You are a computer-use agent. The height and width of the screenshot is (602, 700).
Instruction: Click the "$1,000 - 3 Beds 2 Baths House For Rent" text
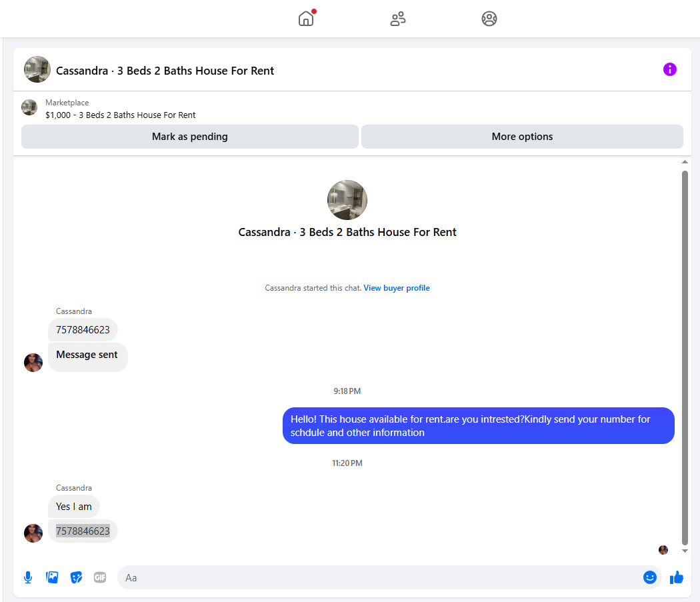click(121, 115)
